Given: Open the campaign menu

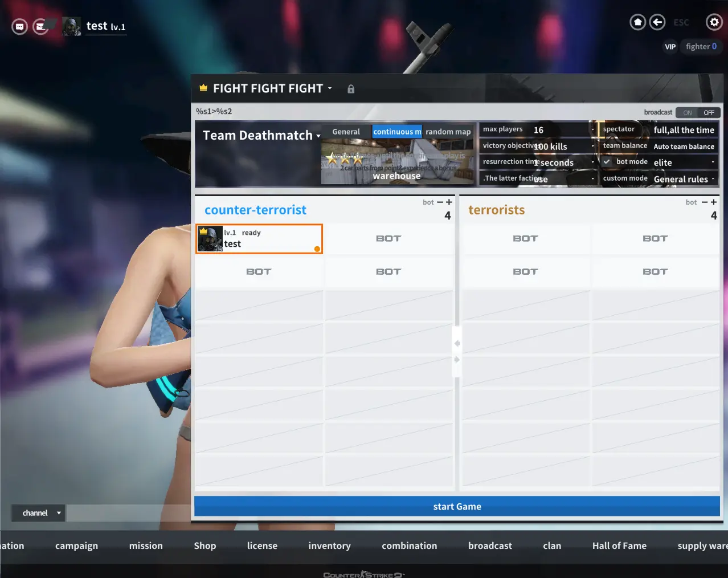Looking at the screenshot, I should [76, 546].
